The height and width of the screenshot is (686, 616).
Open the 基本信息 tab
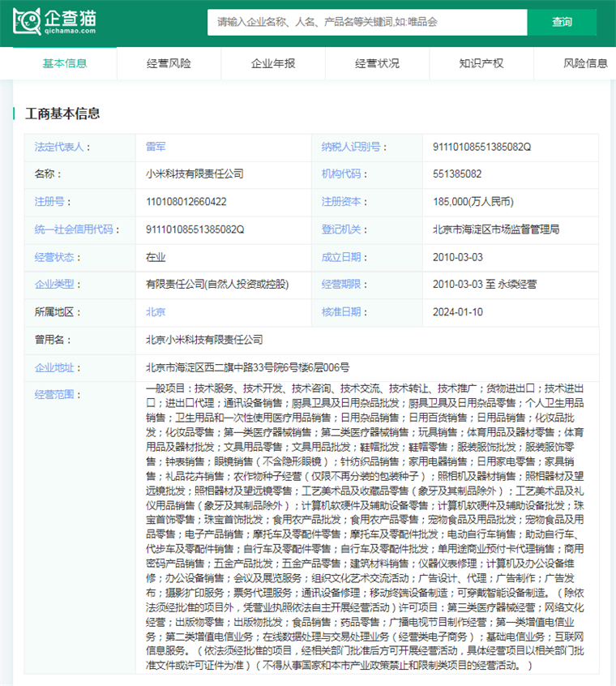65,63
